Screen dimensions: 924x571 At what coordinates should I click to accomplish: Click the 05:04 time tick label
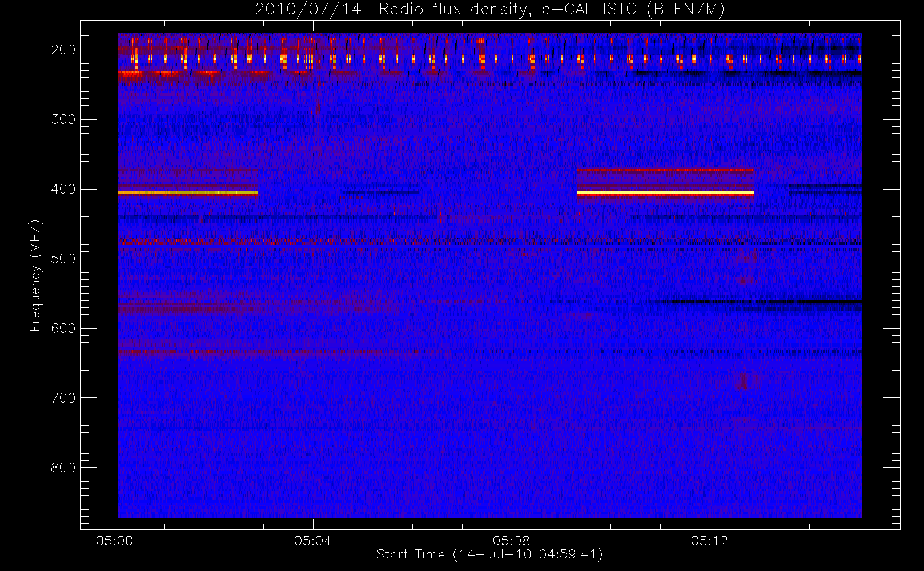[x=313, y=541]
